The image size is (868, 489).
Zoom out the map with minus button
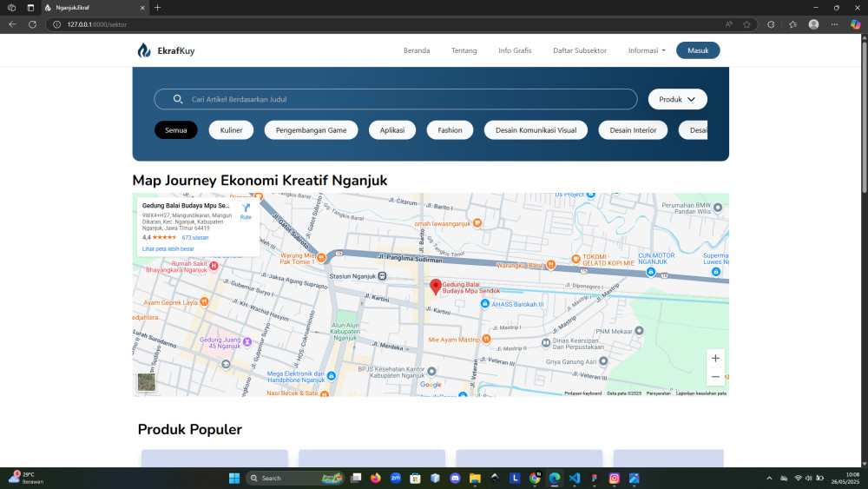[x=715, y=377]
